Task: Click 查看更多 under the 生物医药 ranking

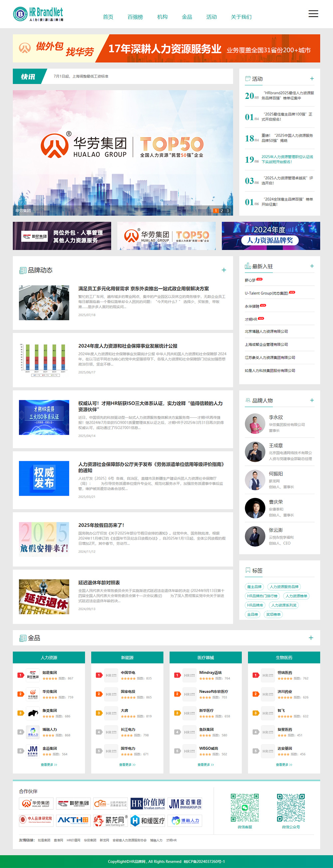Action: 284,764
